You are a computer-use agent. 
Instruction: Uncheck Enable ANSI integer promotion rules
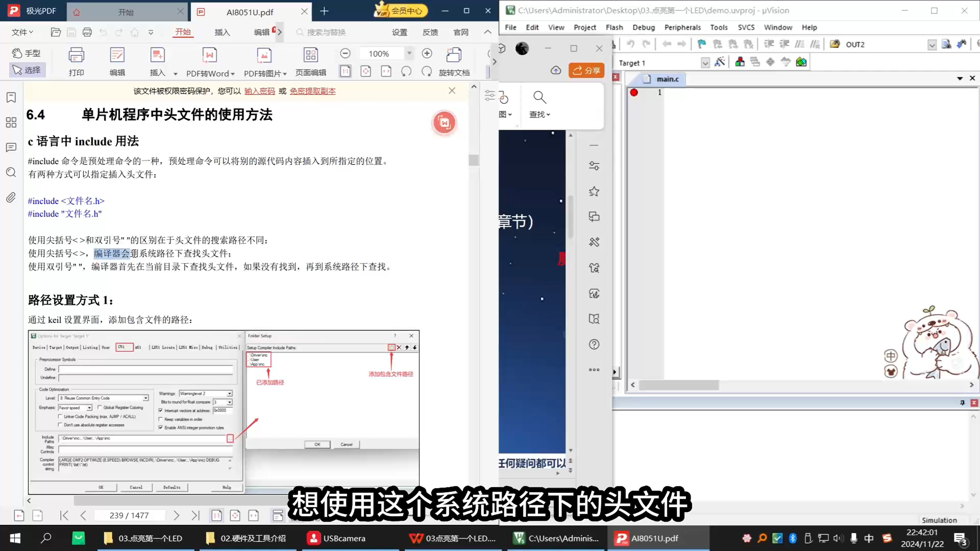pos(161,427)
